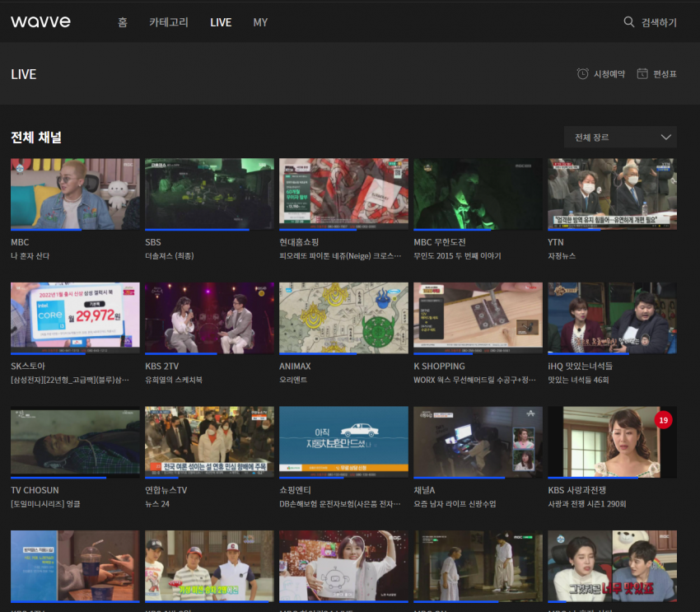Open the 쇼핑엔티 channel thumbnail
Image resolution: width=700 pixels, height=612 pixels.
click(343, 442)
